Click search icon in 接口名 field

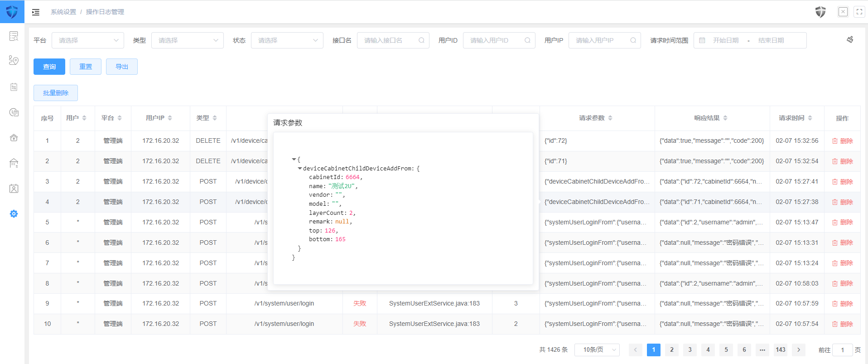(x=421, y=40)
